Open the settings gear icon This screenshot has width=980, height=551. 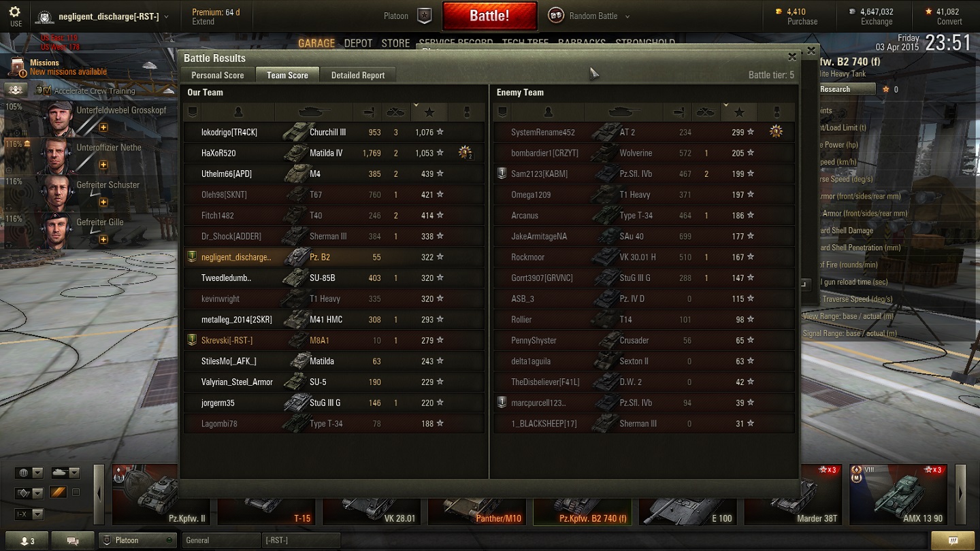[x=15, y=12]
